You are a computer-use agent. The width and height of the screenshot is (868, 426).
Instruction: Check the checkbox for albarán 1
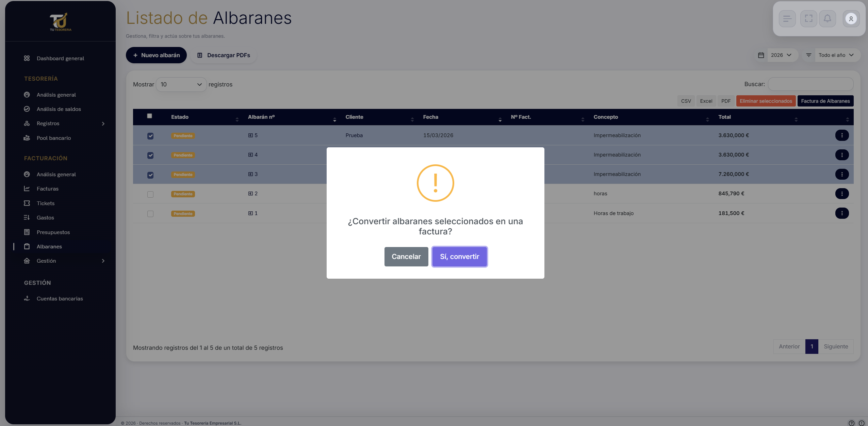coord(150,214)
